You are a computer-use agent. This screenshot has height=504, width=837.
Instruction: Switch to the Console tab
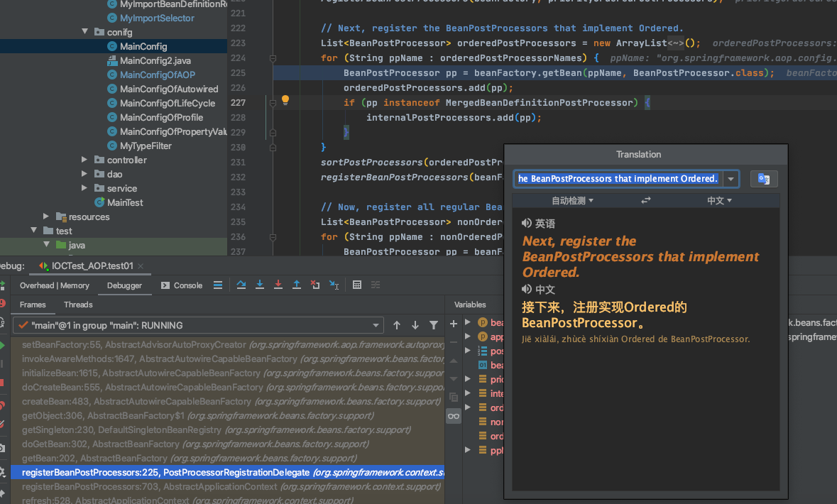point(182,285)
